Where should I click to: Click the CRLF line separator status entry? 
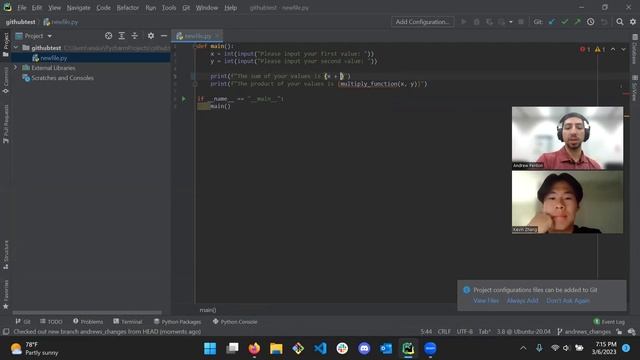coord(444,332)
